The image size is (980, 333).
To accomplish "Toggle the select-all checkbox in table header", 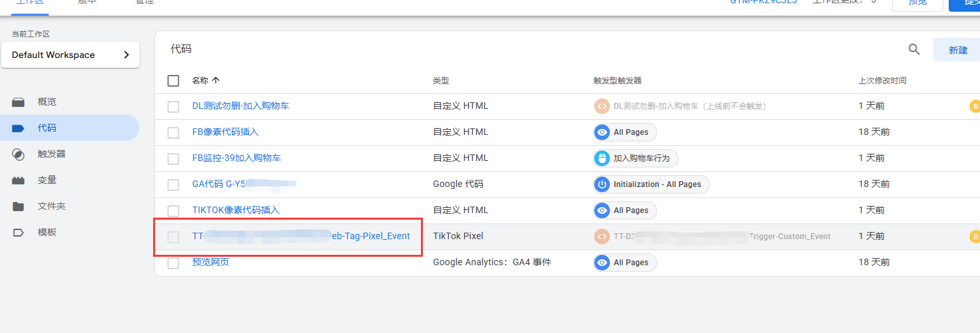I will point(173,81).
